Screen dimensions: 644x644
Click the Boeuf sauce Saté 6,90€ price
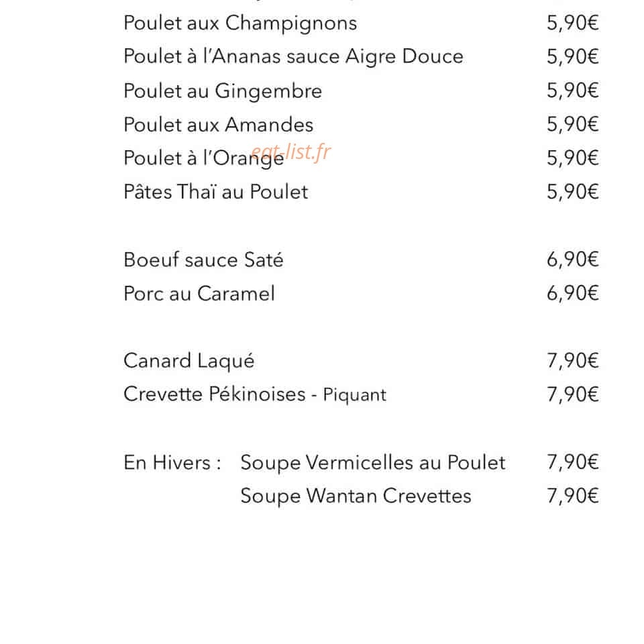click(x=572, y=260)
